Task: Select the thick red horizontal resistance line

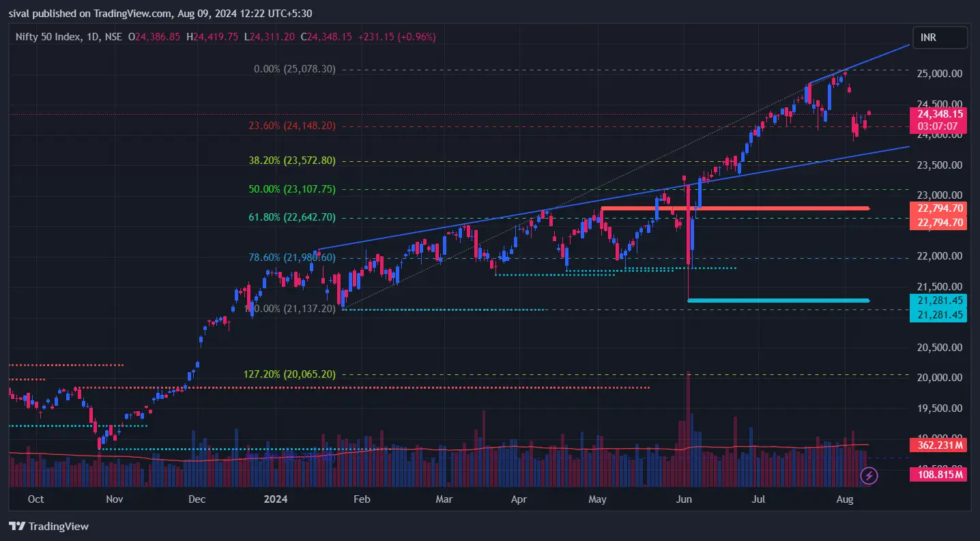Action: [x=735, y=208]
